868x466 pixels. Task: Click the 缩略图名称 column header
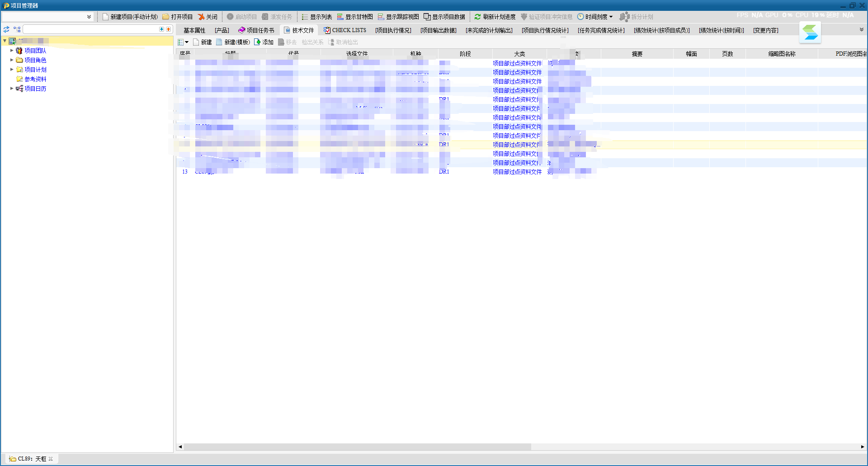point(782,54)
